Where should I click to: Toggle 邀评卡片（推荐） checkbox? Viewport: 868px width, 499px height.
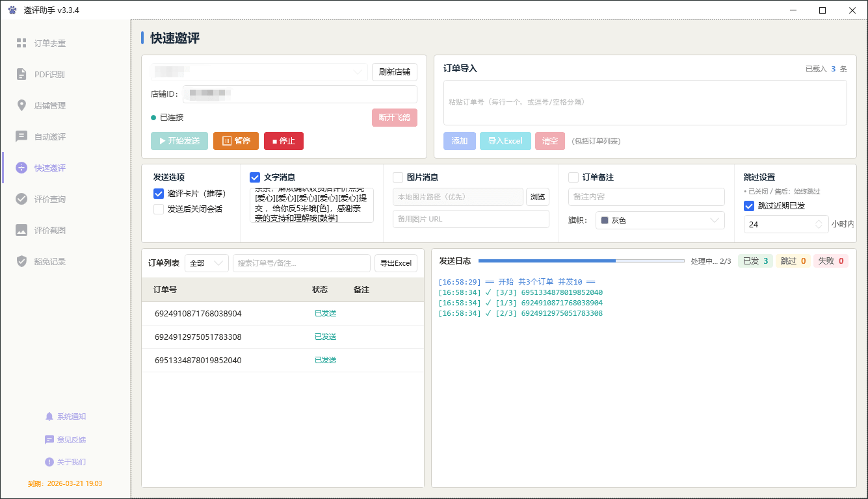(x=159, y=194)
